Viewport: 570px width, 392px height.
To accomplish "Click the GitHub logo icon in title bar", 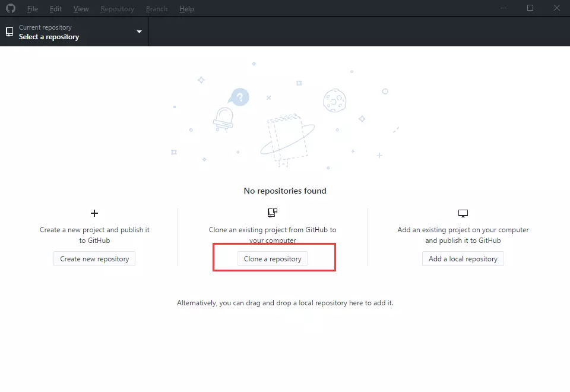I will click(x=10, y=8).
